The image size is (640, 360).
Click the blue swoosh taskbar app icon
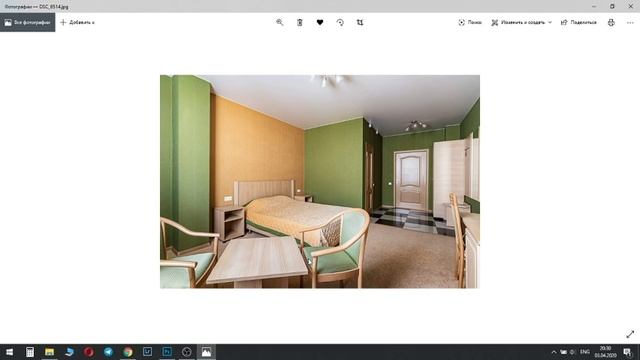click(69, 352)
